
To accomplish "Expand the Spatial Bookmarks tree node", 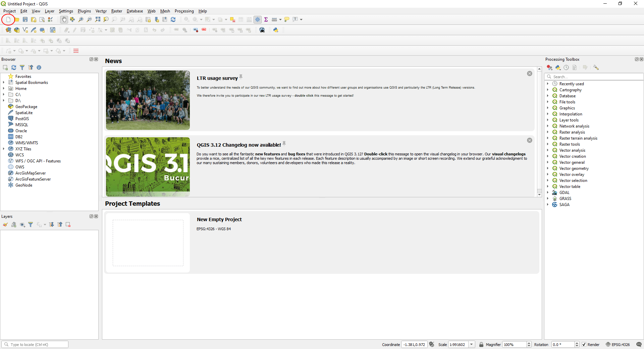I will (4, 83).
